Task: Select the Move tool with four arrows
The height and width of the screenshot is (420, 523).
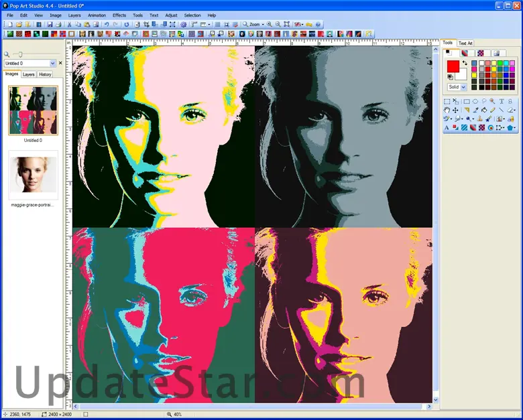Action: click(x=456, y=110)
